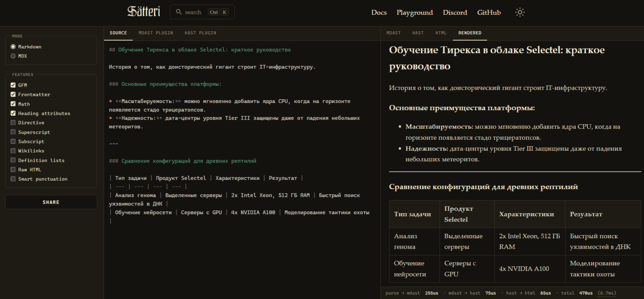644x299 pixels.
Task: Enable the Raw HTML checkbox
Action: point(13,170)
